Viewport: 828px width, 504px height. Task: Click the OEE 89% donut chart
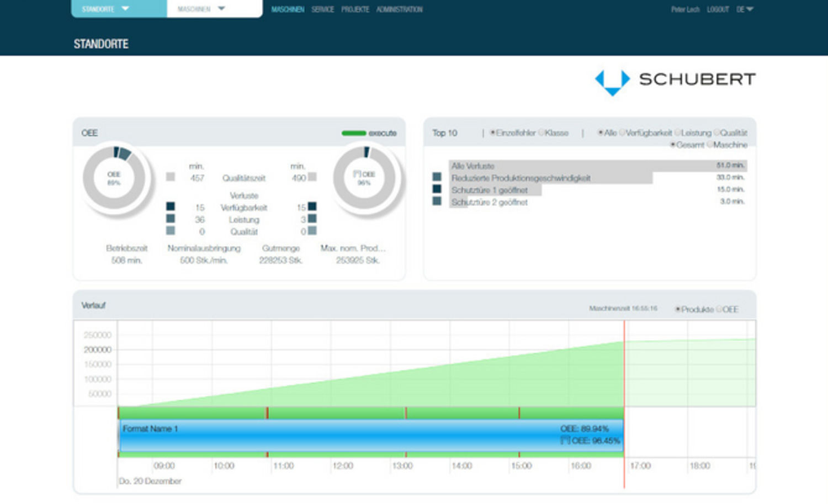pos(114,178)
